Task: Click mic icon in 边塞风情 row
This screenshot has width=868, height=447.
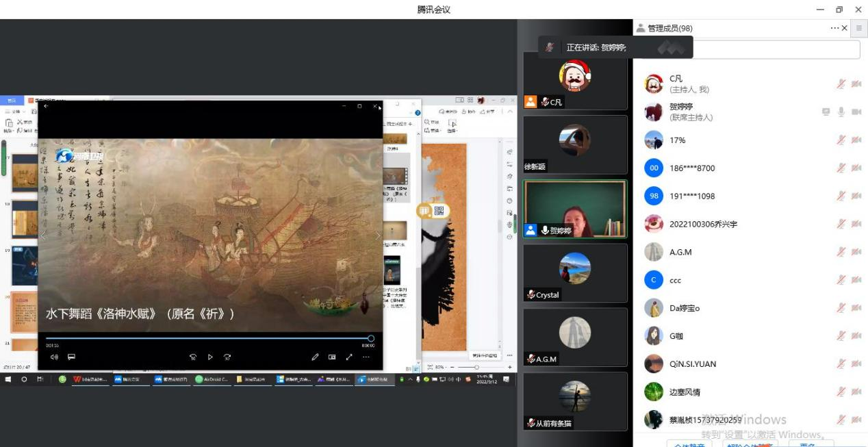Action: pyautogui.click(x=841, y=392)
